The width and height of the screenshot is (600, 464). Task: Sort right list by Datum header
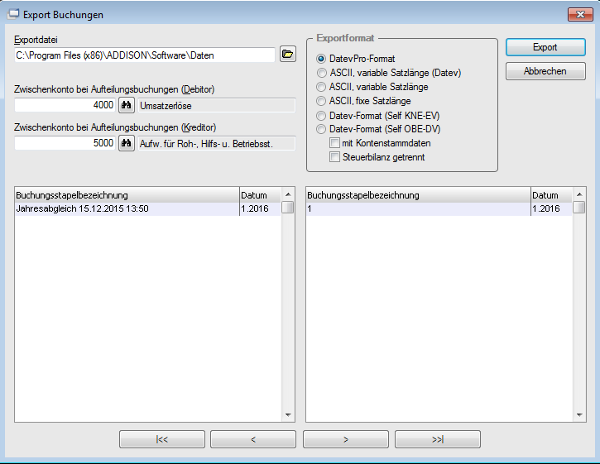[551, 195]
